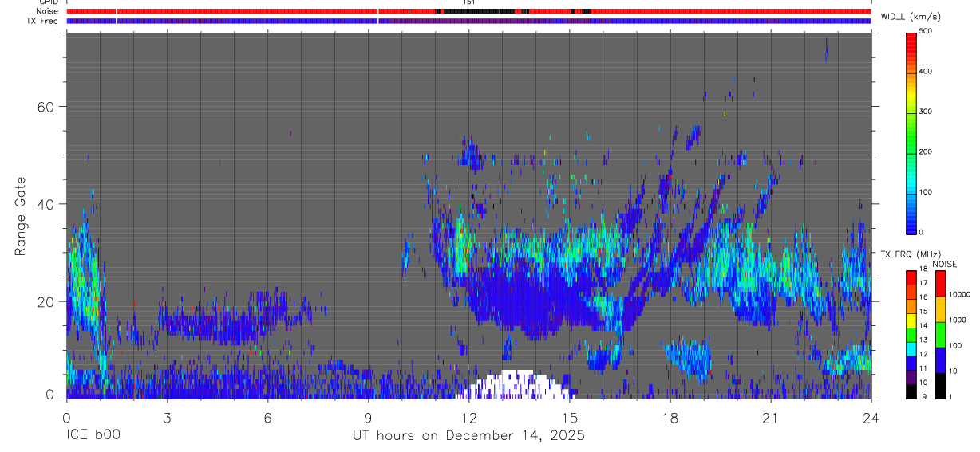Pick the green 13-14 MHz swatch
This screenshot has width=980, height=452.
point(911,333)
